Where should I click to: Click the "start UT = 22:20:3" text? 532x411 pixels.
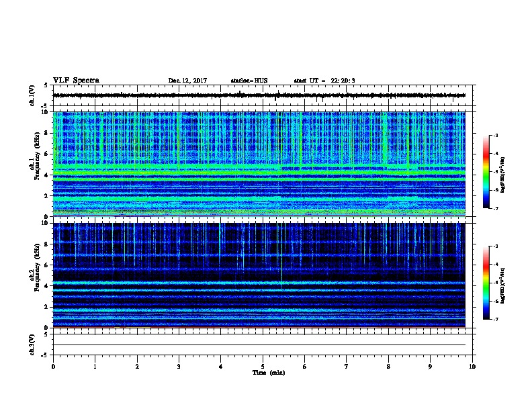(324, 81)
